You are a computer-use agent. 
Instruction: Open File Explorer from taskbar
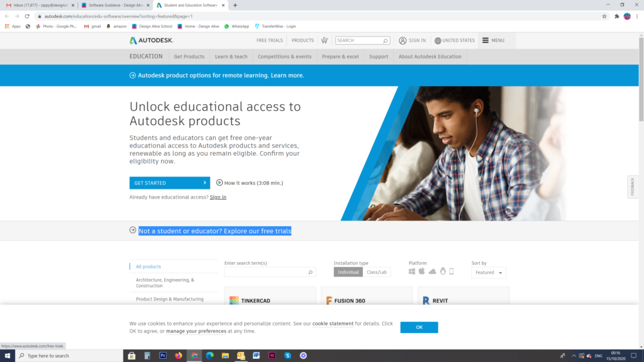[x=225, y=356]
